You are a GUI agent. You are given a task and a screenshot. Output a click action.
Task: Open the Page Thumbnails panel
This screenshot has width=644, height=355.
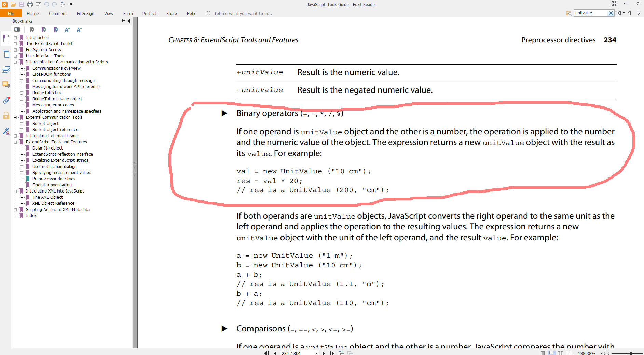[6, 54]
